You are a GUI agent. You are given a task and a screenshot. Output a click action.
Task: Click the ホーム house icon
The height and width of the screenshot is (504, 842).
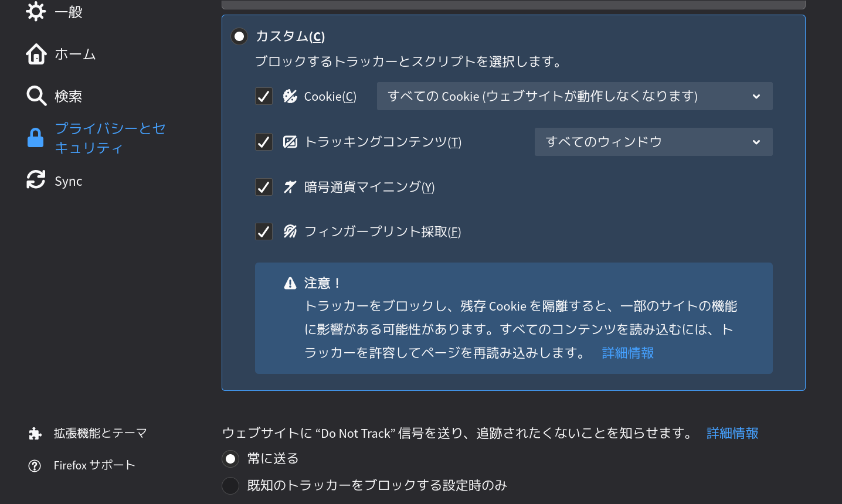pyautogui.click(x=36, y=54)
